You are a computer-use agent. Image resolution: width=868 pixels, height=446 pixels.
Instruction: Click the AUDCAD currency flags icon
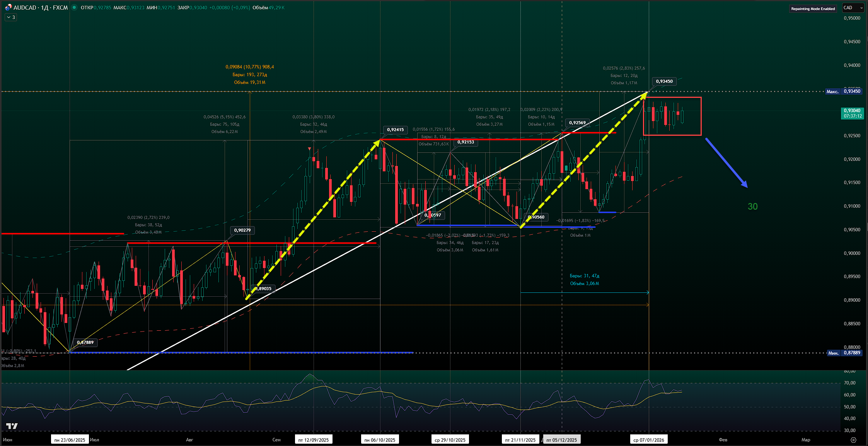[8, 7]
